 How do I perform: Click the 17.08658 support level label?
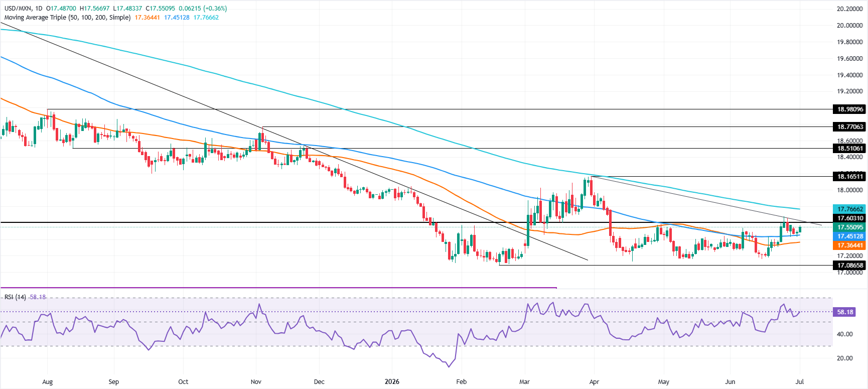[850, 266]
